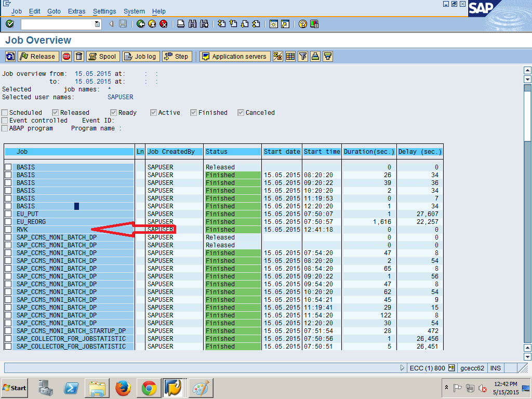Image resolution: width=532 pixels, height=399 pixels.
Task: Toggle the Canceled checkbox
Action: [x=241, y=113]
